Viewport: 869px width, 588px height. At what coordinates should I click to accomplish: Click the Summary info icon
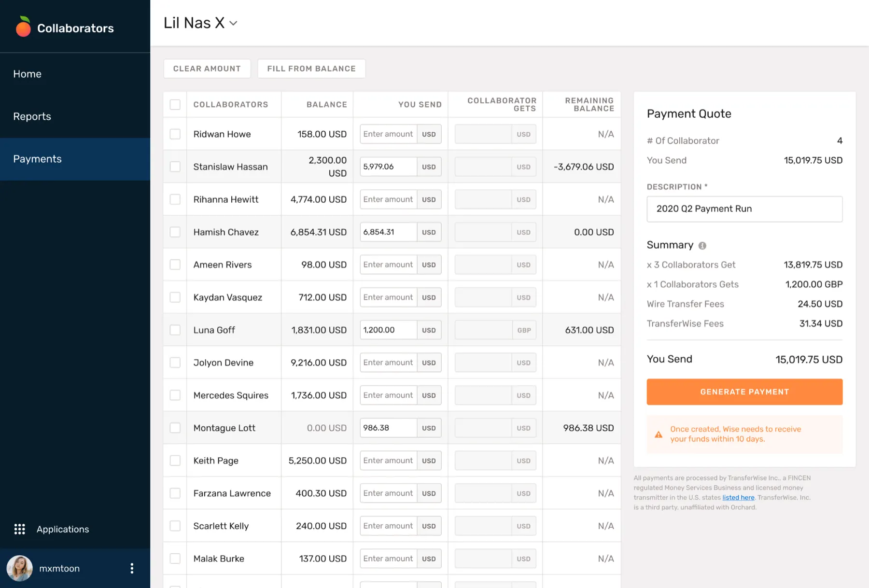point(702,246)
